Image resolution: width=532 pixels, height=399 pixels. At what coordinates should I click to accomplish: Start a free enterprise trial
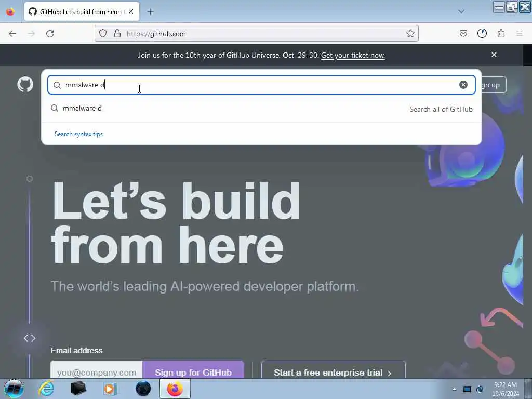point(333,370)
